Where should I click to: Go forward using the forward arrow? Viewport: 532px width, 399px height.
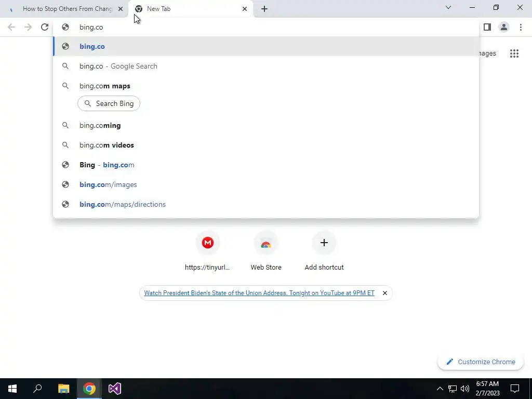[28, 27]
